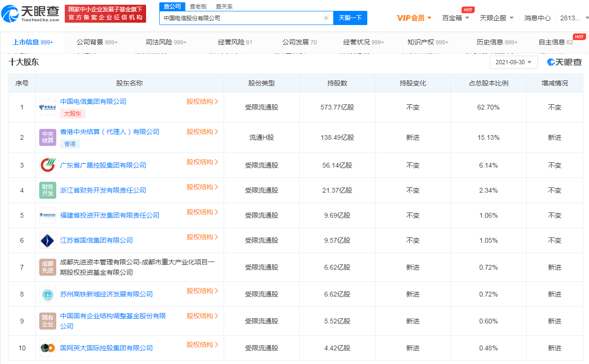Open 股权结构 for 中国电信集团有限公司
This screenshot has height=364, width=589.
[x=202, y=102]
